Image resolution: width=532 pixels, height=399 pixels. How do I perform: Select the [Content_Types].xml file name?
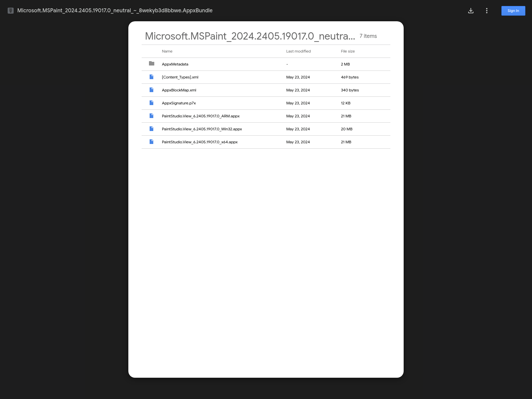coord(180,77)
